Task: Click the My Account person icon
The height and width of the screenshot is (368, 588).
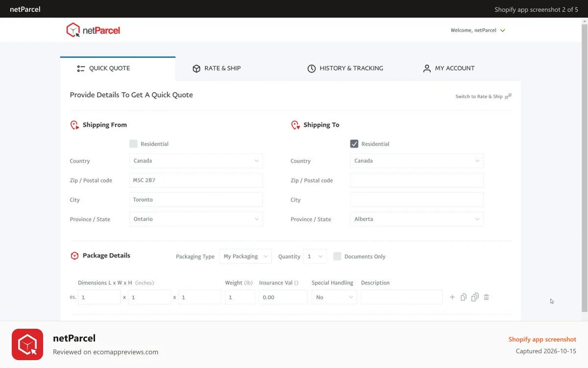Action: click(x=427, y=69)
